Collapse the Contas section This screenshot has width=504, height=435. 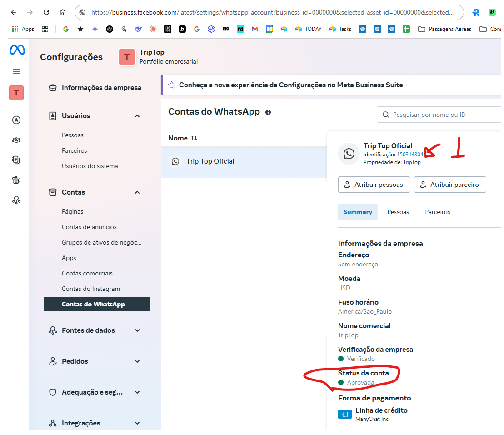(x=137, y=192)
